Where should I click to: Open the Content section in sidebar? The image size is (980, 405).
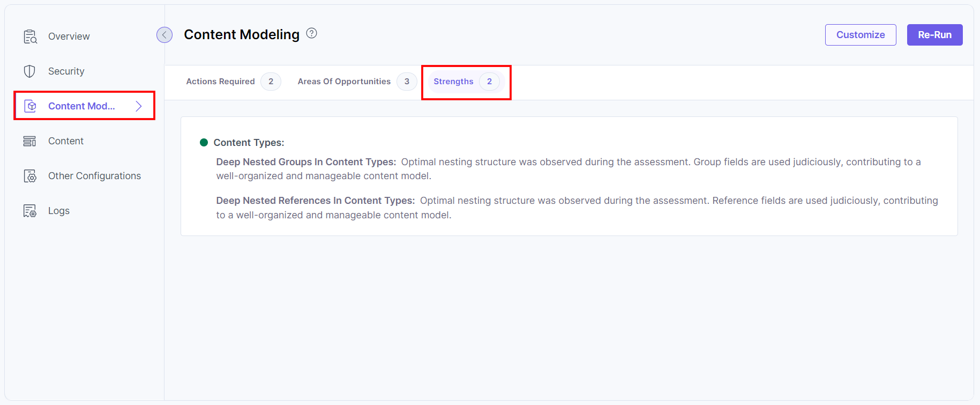[66, 141]
